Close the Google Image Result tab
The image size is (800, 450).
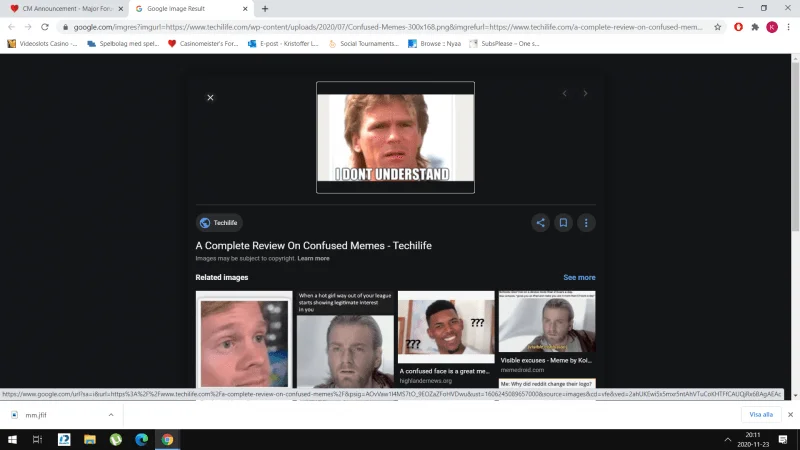245,9
